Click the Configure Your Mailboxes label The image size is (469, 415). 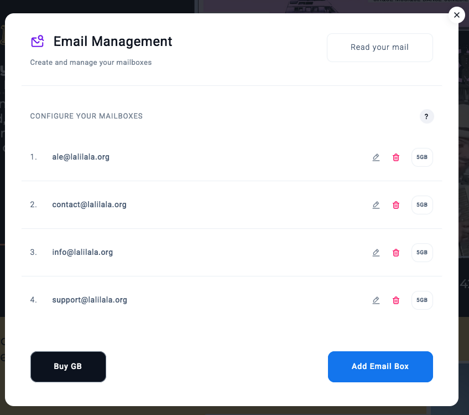tap(86, 116)
